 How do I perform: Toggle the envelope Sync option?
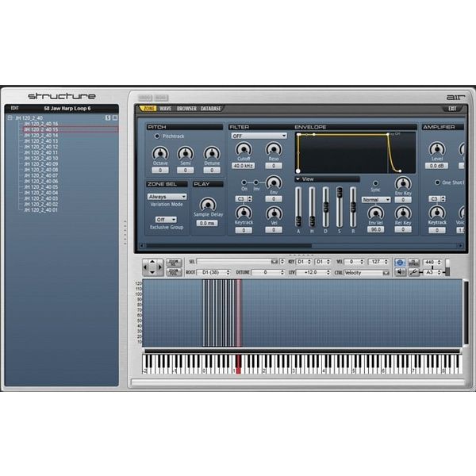(376, 183)
